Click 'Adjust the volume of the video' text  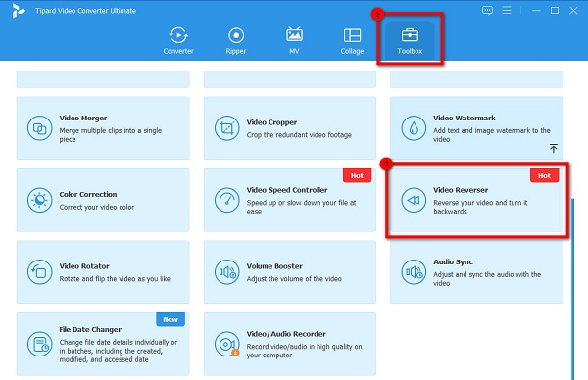(294, 279)
